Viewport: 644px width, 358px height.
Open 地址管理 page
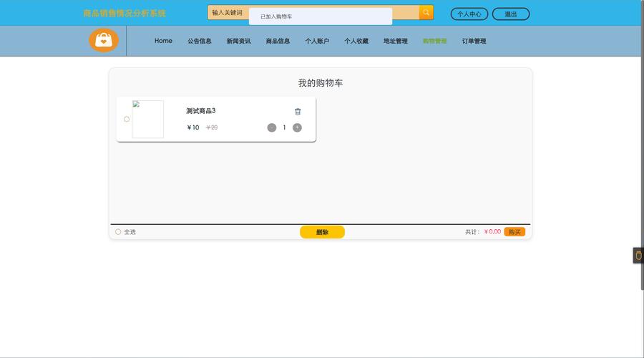pyautogui.click(x=395, y=41)
